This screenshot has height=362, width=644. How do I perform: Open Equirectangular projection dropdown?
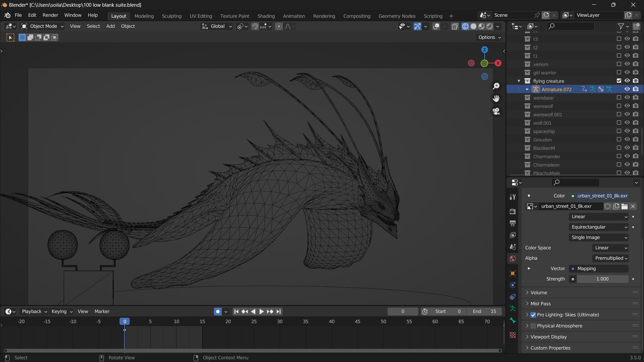[x=599, y=227]
